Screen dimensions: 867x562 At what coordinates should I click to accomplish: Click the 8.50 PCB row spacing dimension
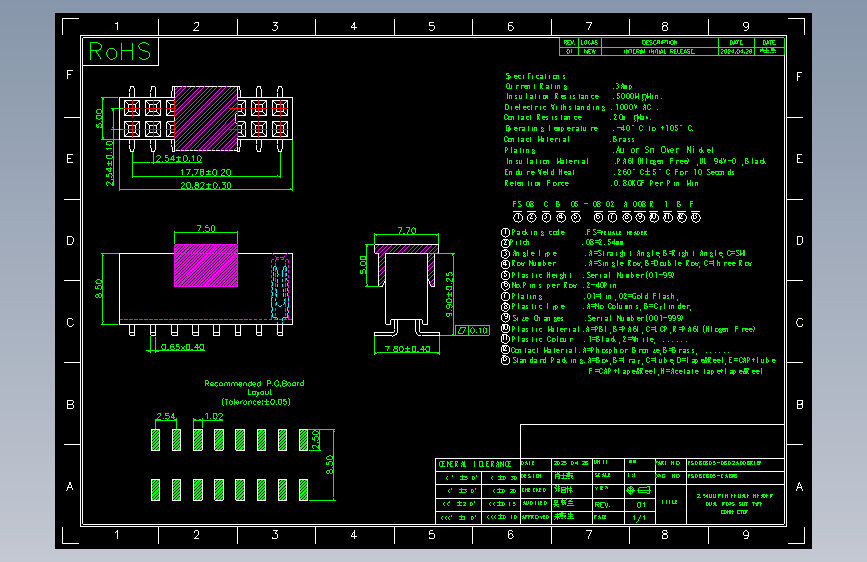pyautogui.click(x=330, y=465)
